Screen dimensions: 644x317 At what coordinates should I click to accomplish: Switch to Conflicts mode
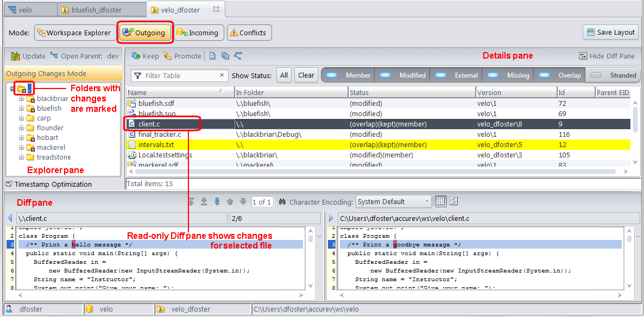pyautogui.click(x=249, y=33)
